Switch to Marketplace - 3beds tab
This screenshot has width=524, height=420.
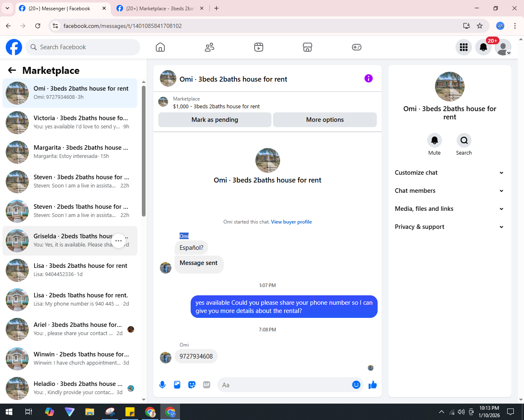pyautogui.click(x=160, y=8)
